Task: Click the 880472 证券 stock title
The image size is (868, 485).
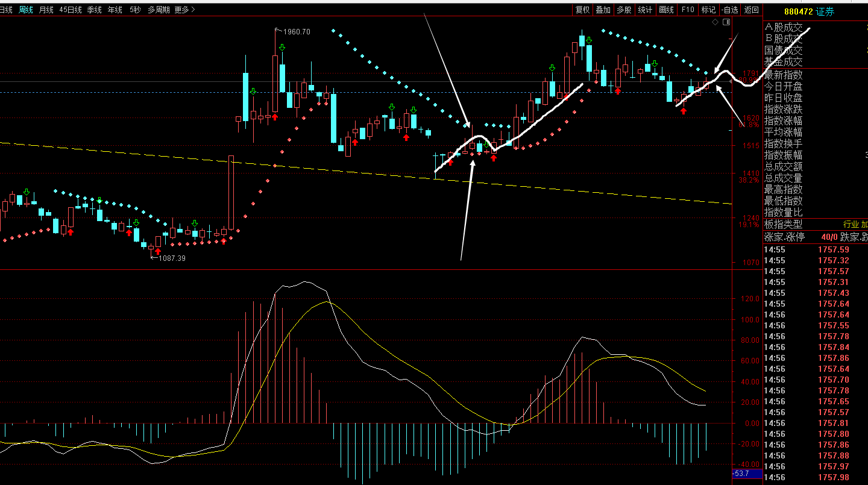Action: tap(810, 11)
